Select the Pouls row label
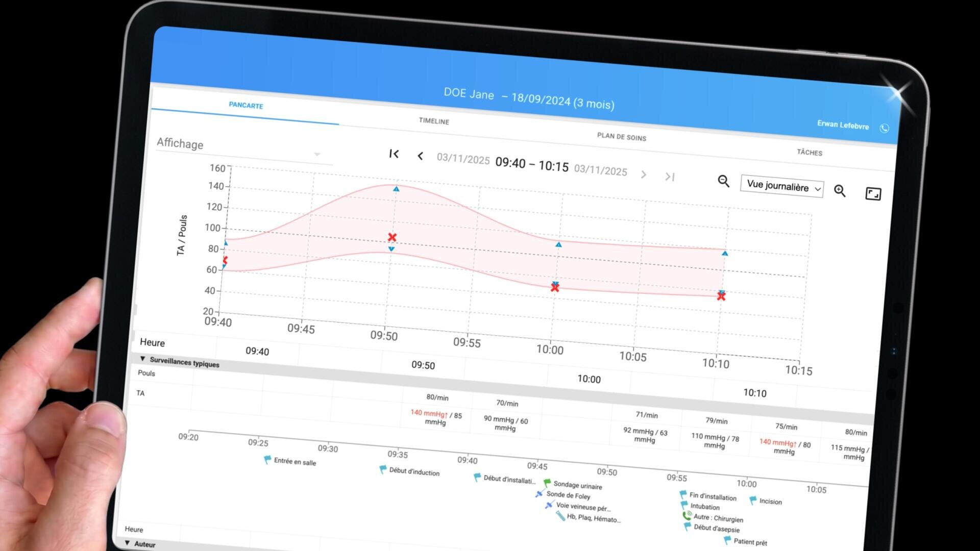The image size is (980, 551). click(146, 373)
